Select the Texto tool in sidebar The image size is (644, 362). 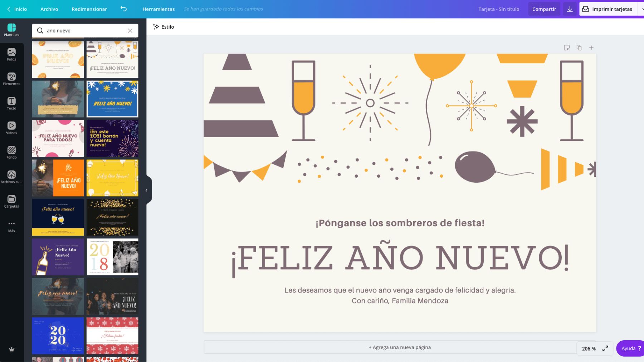[11, 104]
